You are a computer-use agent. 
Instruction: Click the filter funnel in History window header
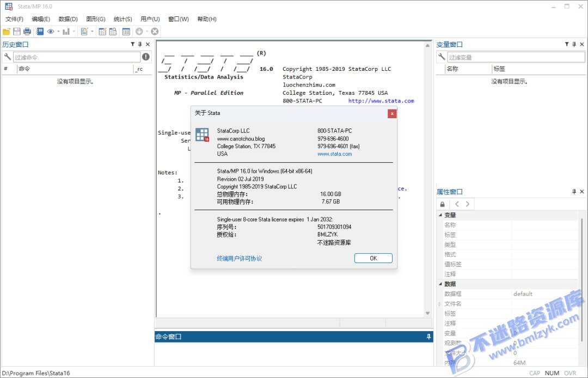(x=132, y=44)
